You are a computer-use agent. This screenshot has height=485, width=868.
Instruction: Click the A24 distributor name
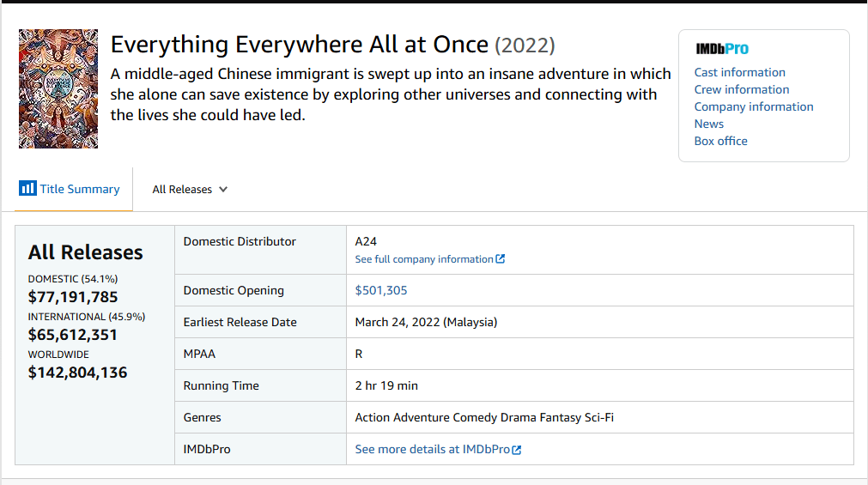coord(367,241)
